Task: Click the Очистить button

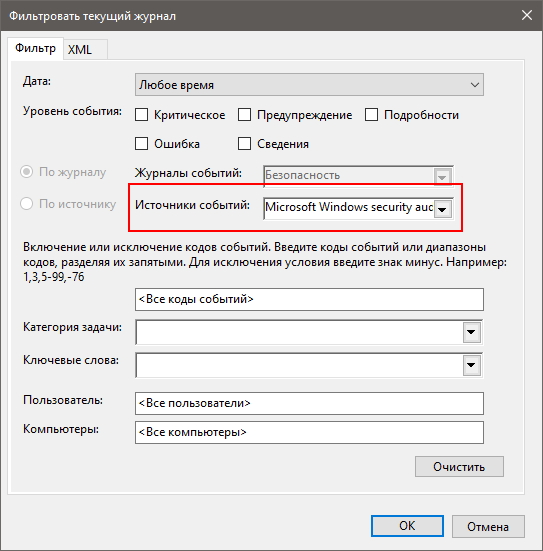Action: 459,467
